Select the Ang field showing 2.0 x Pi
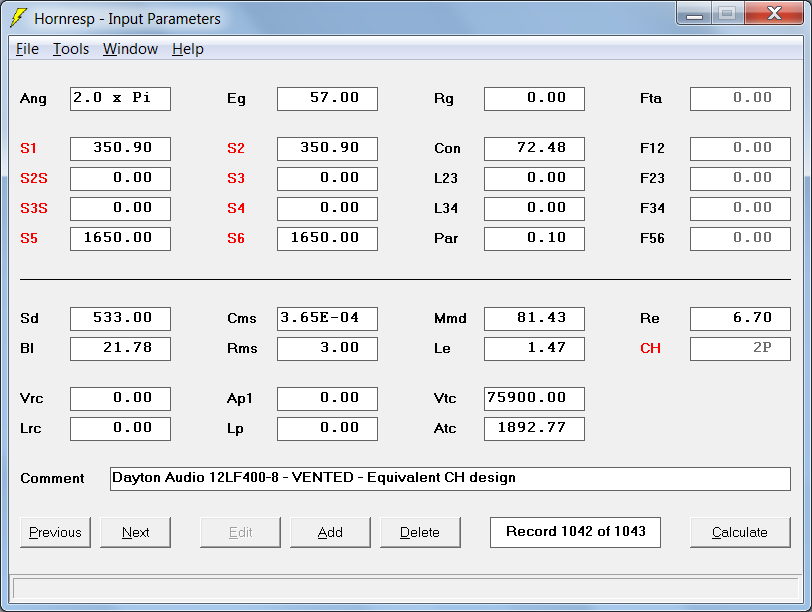 pos(120,99)
